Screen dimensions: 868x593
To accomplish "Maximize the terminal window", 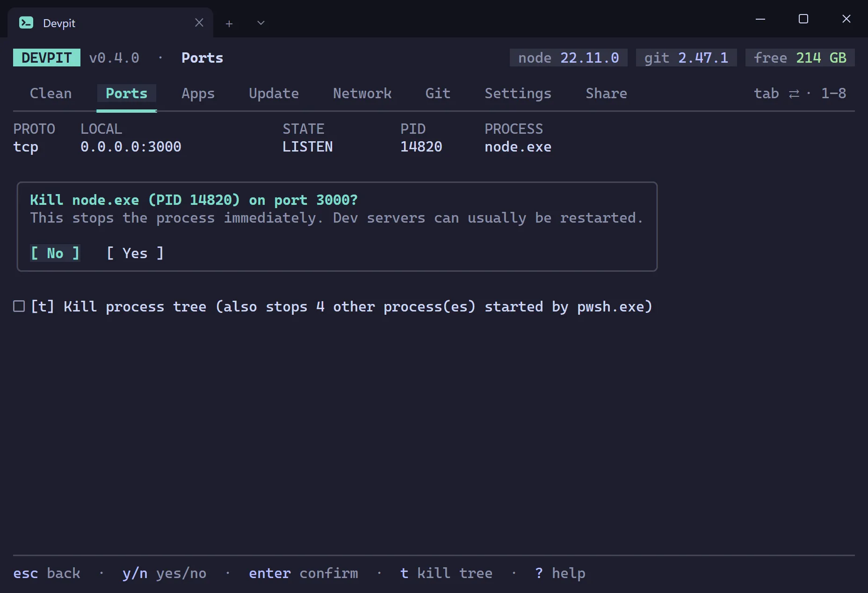I will coord(803,19).
